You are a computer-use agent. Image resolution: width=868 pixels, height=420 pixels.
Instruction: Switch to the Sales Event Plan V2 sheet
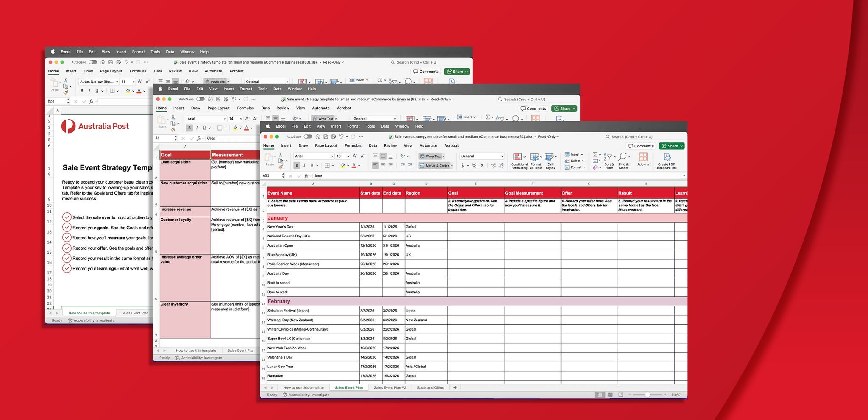(x=389, y=387)
